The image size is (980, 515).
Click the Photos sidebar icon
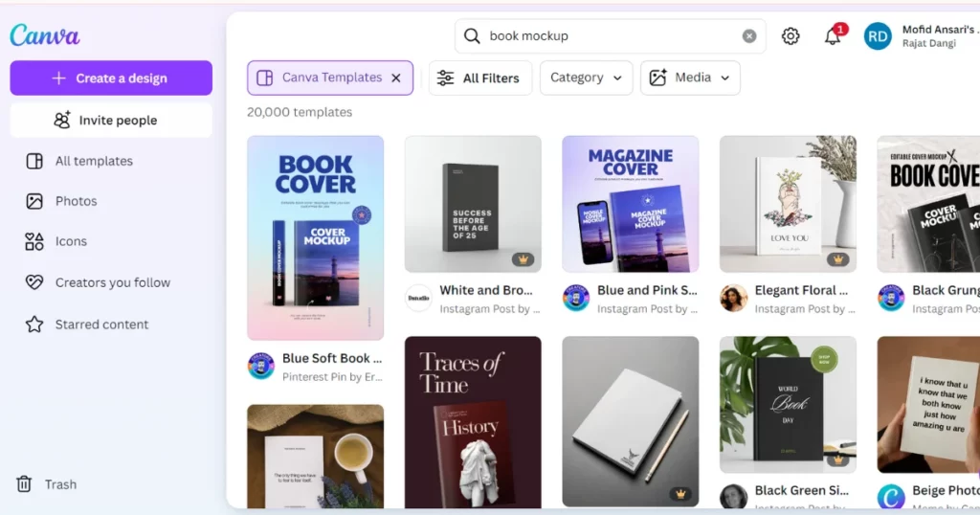34,201
